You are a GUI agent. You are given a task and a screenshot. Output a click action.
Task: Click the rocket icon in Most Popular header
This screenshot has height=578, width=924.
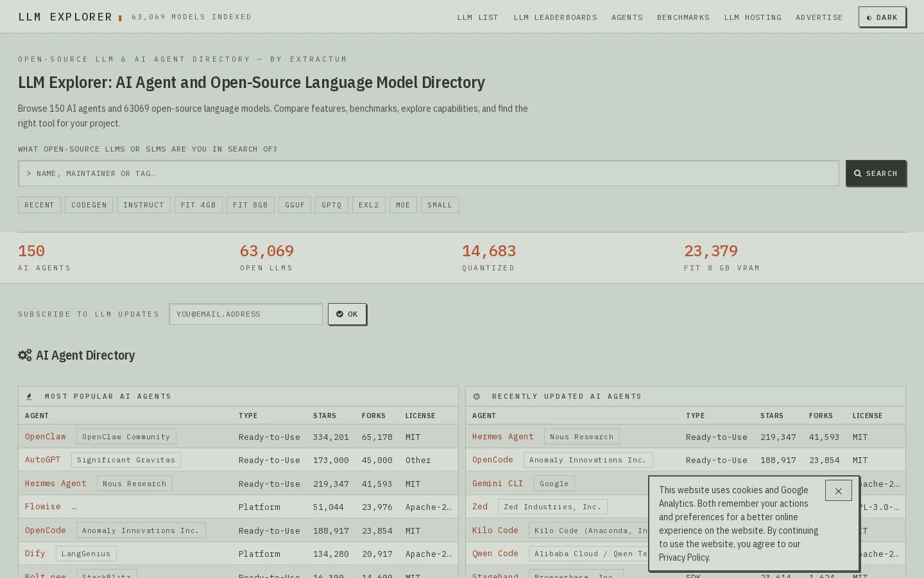point(29,396)
